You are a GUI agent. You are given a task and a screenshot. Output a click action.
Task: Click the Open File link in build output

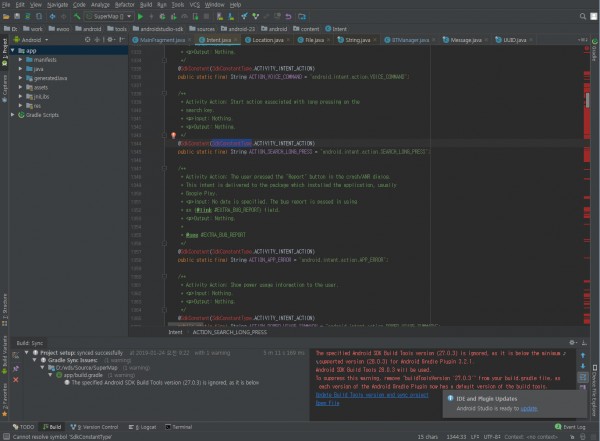[328, 403]
